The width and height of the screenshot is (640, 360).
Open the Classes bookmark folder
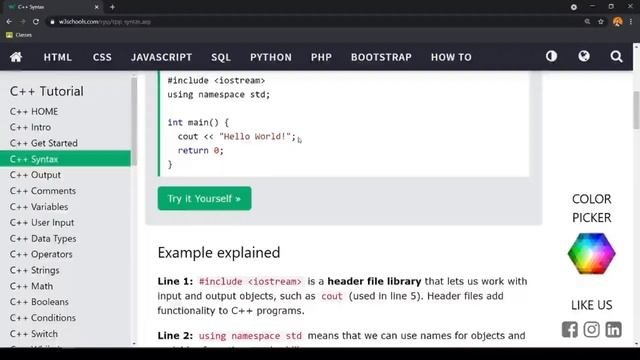pos(19,35)
